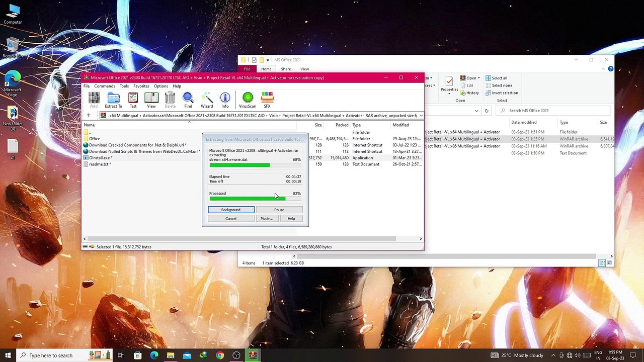Select the Computer desktop icon
This screenshot has height=362, width=644.
(x=13, y=15)
